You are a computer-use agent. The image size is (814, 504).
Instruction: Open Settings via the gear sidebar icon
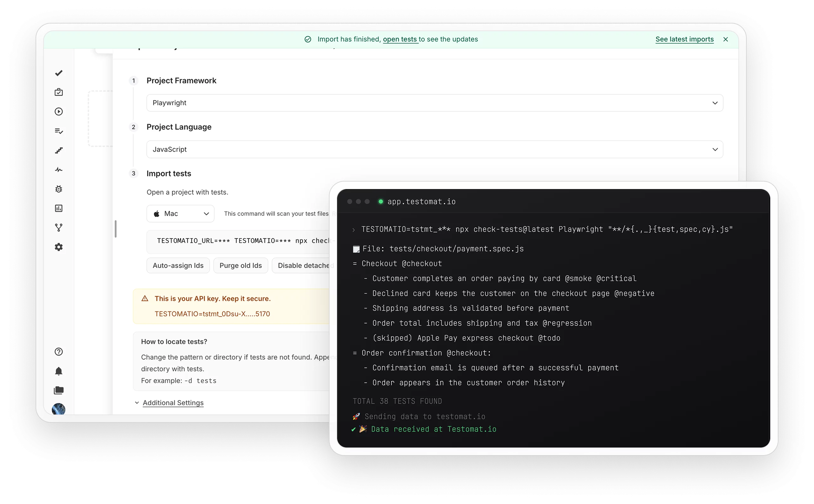(x=59, y=247)
